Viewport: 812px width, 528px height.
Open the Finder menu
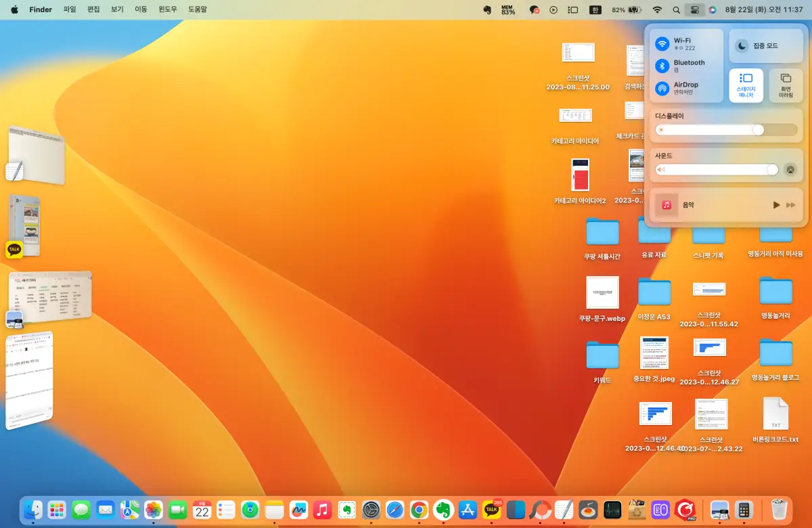point(41,10)
